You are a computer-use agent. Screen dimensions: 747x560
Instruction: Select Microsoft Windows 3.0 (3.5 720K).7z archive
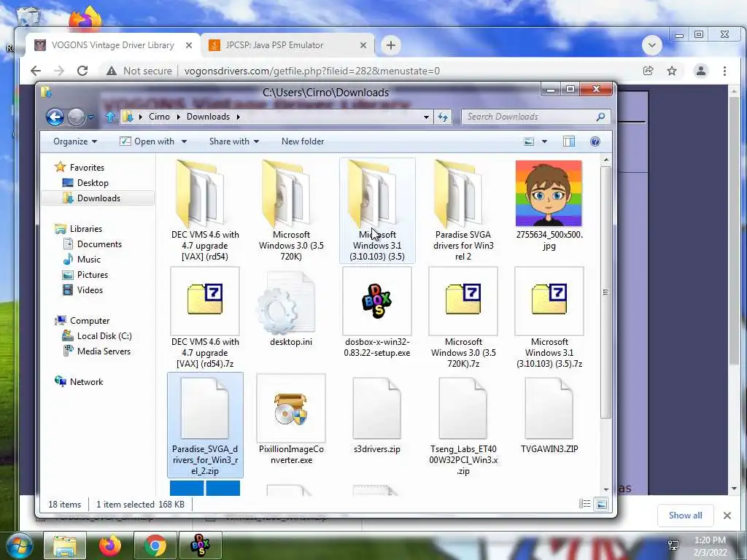[463, 318]
